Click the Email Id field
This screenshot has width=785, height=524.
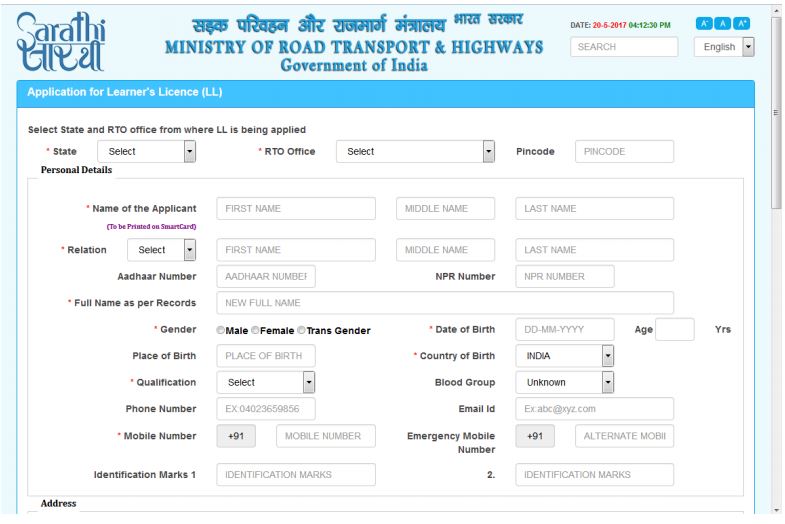click(594, 409)
